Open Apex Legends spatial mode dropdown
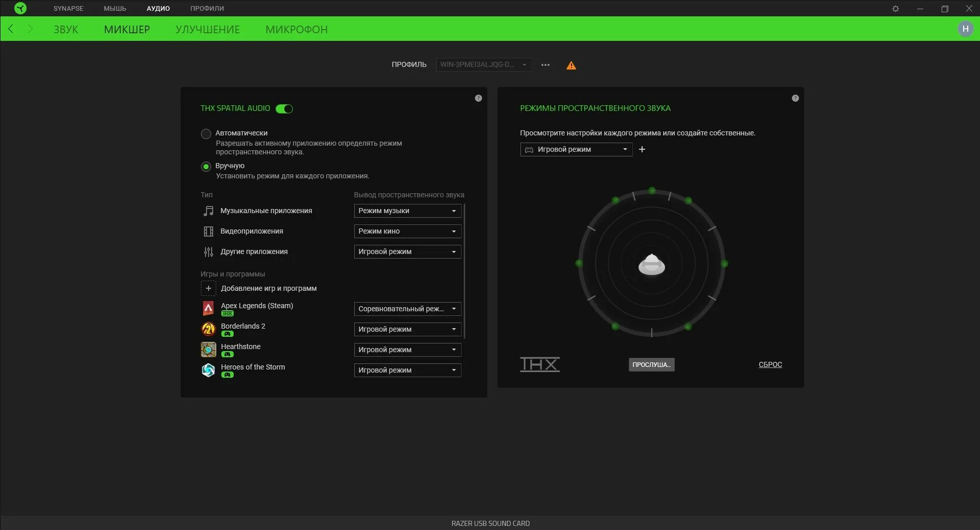Screen dimensions: 980x530 pos(407,309)
